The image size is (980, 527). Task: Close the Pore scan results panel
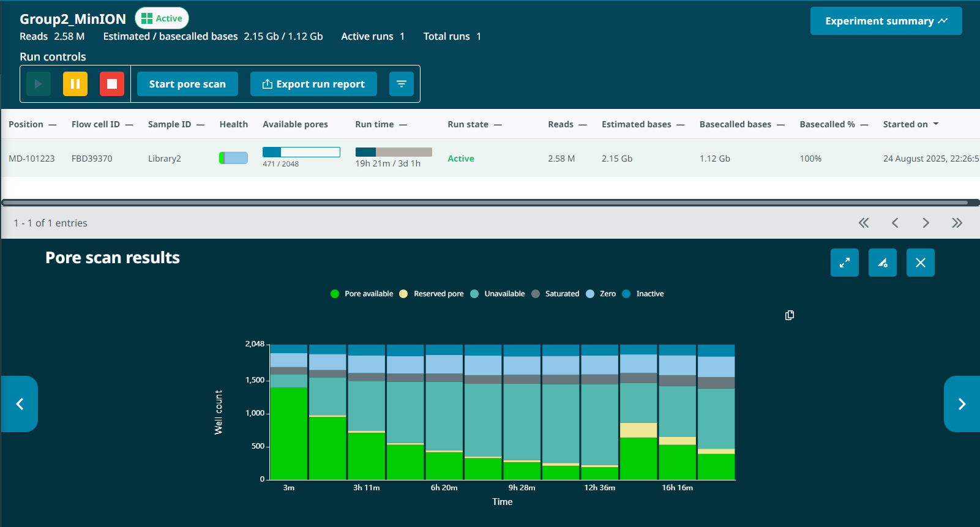[920, 263]
